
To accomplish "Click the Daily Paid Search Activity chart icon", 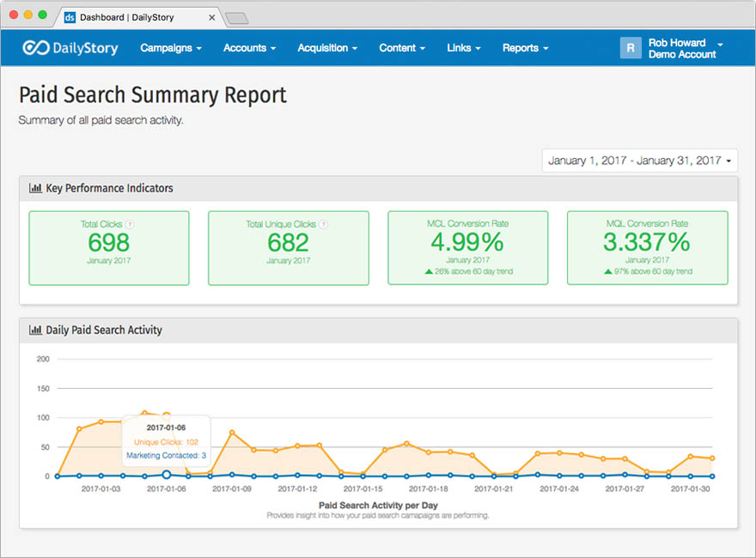I will click(x=35, y=330).
